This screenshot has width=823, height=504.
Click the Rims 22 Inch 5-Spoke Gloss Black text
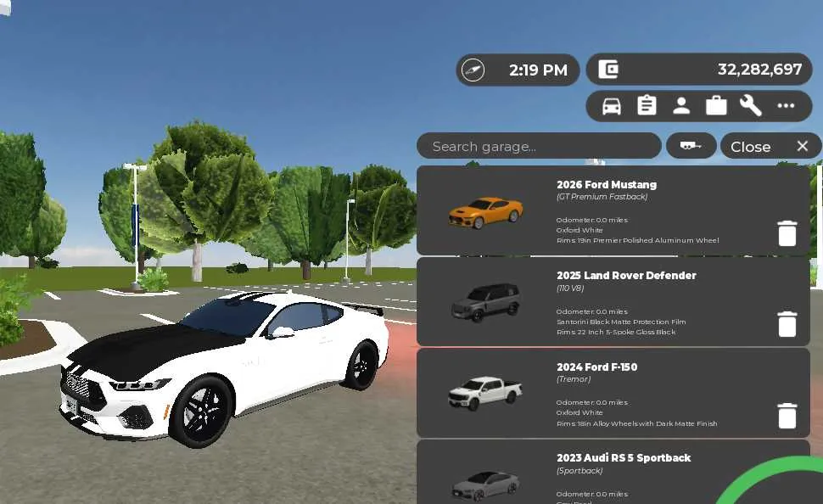[616, 332]
